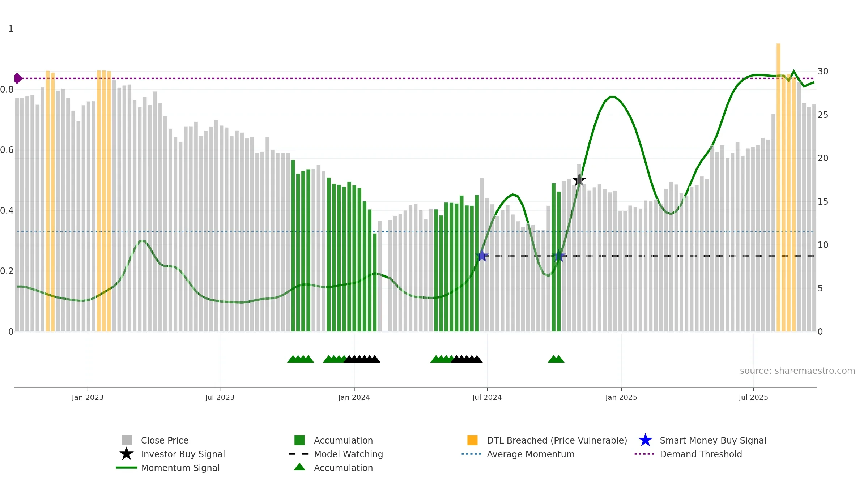
Task: Click the tallest orange DTL Breached bar
Action: click(778, 187)
